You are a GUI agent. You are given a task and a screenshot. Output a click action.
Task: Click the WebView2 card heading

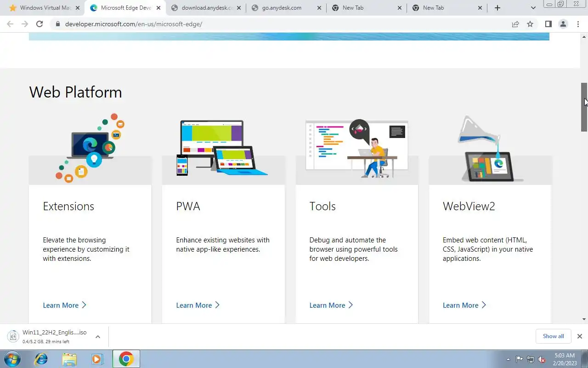click(469, 206)
